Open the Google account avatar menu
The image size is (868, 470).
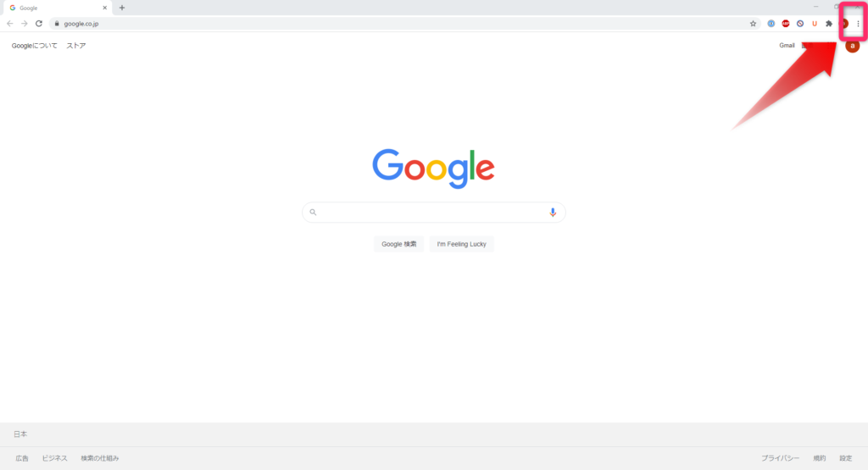point(853,46)
